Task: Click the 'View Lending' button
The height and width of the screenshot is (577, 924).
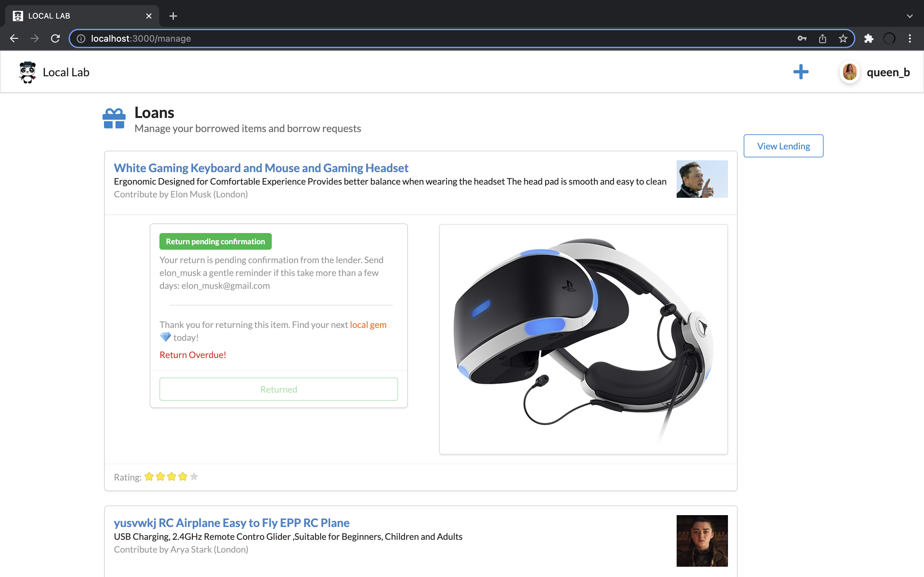Action: (784, 145)
